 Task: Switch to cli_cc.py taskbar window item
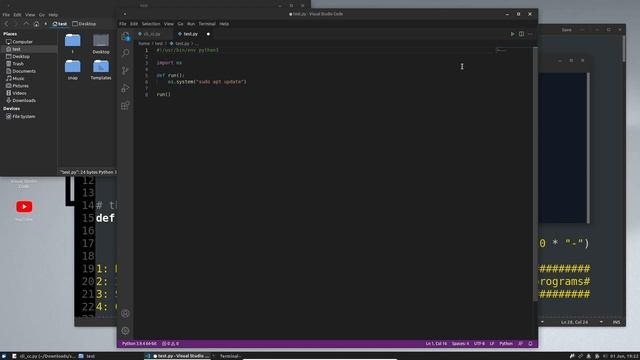tap(44, 356)
